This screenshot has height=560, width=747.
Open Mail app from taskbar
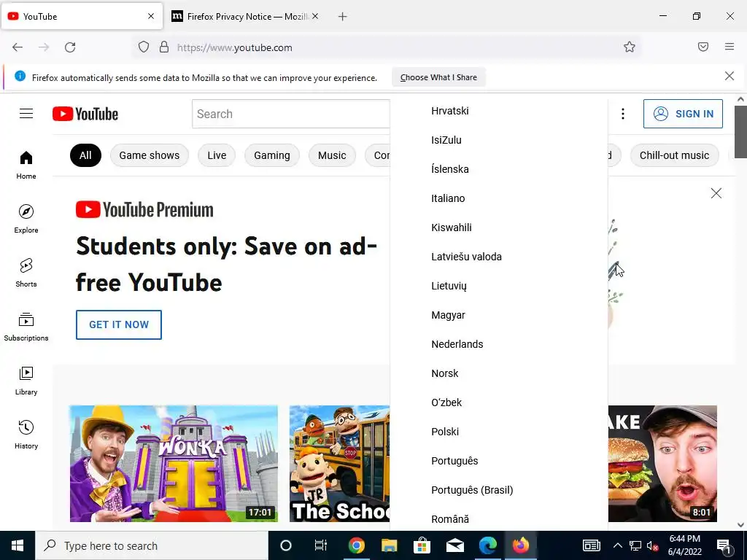455,545
